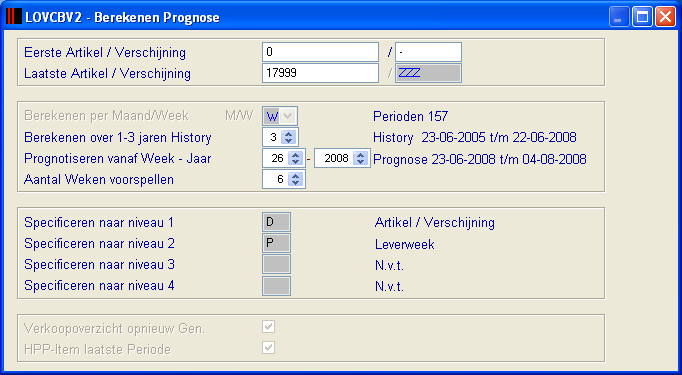Click the 'Laatste Artikel / Verschijning' label

[x=107, y=74]
